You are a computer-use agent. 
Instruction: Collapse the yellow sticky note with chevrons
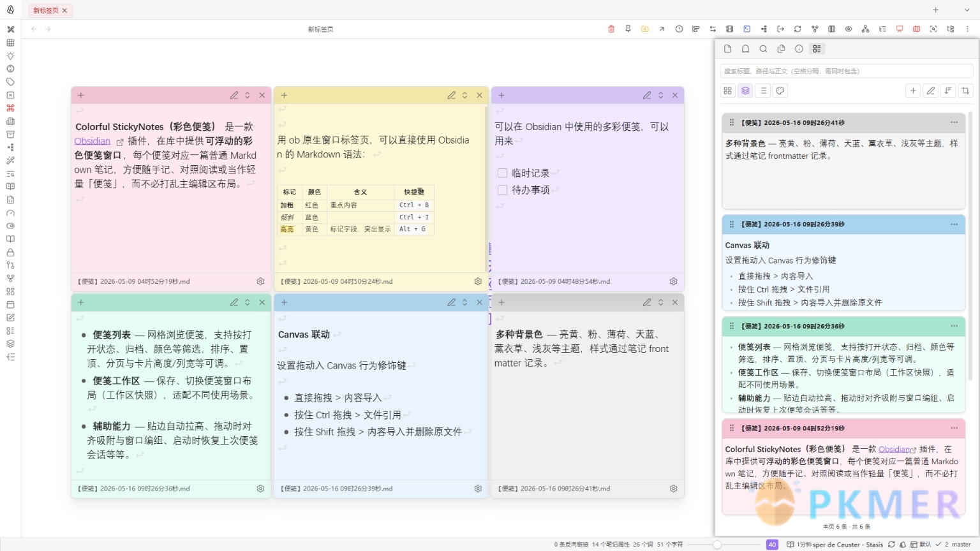(465, 95)
